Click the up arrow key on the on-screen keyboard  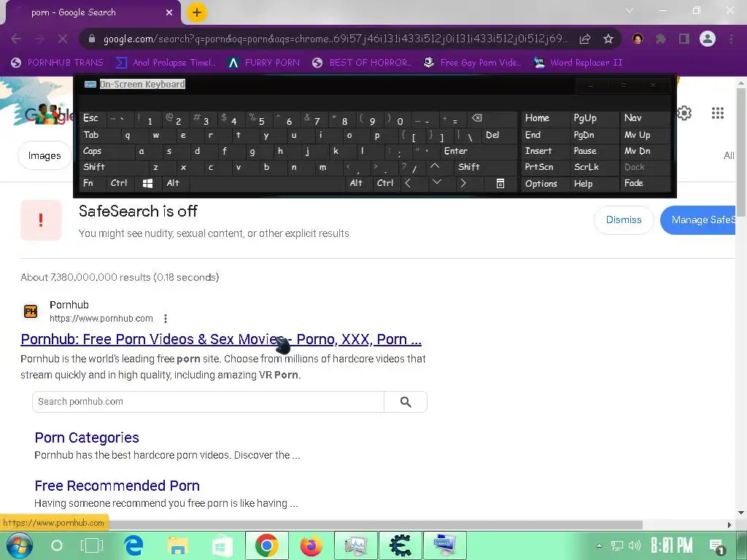tap(435, 167)
